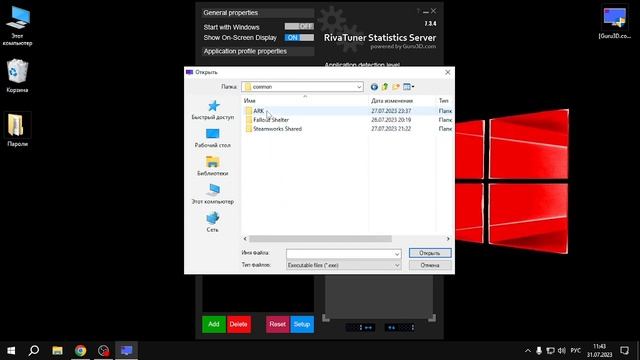Toggle Show On-Screen Display switch
This screenshot has width=640, height=360.
click(299, 38)
